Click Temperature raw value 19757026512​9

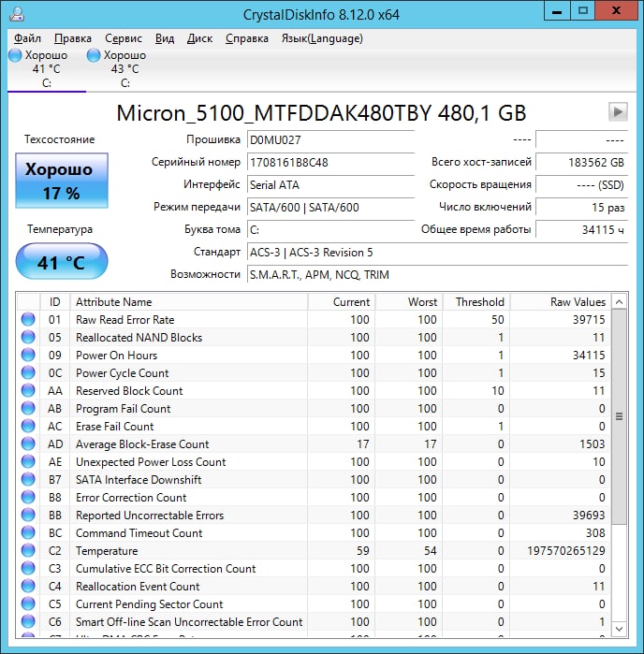point(566,550)
